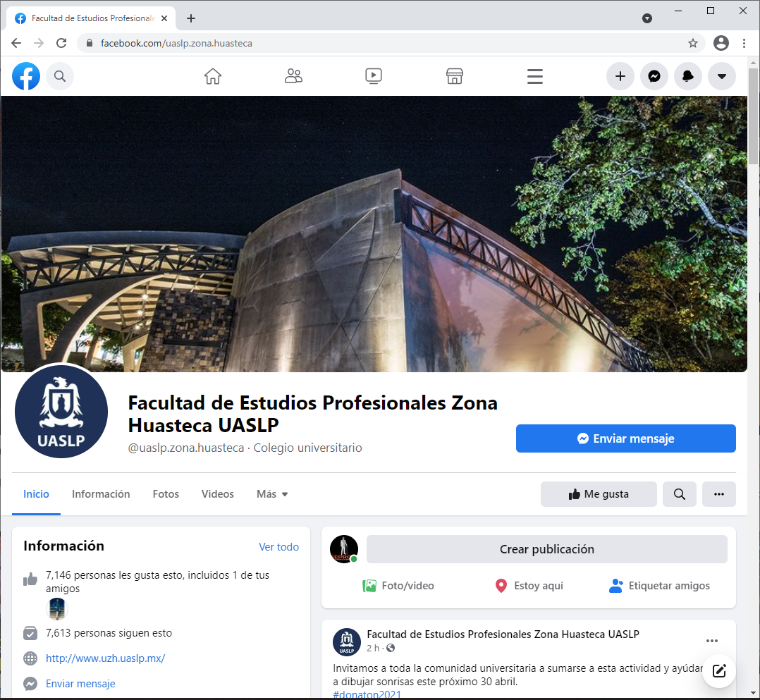760x700 pixels.
Task: Click the post author's UASLP avatar
Action: tap(347, 641)
